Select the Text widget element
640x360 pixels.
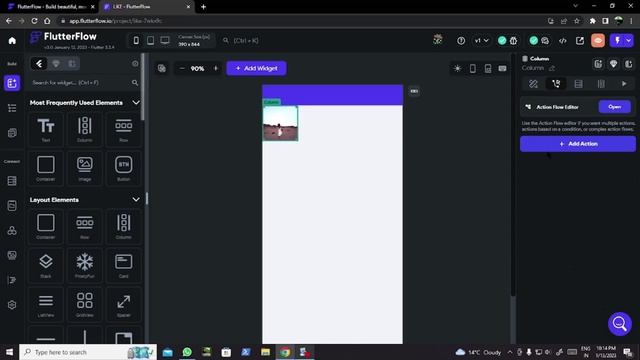click(46, 129)
